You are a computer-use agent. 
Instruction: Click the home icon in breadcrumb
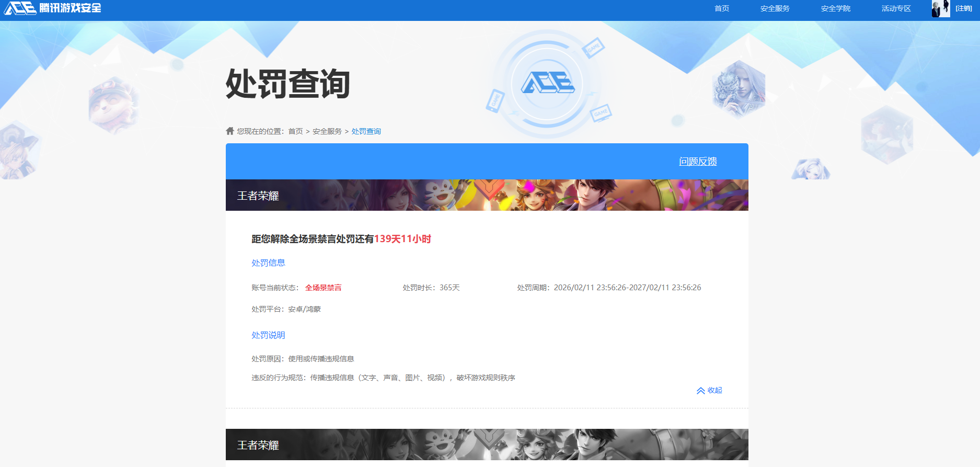tap(230, 131)
